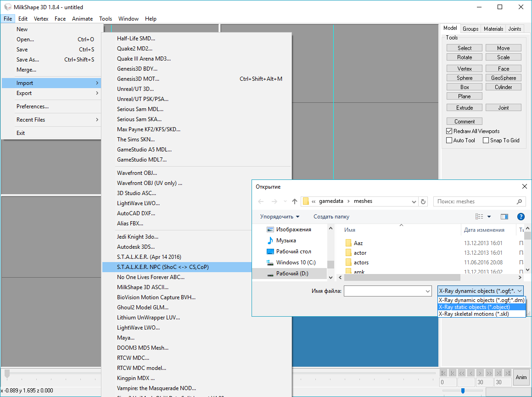
Task: Open recent locations dropdown in dialog
Action: point(285,201)
